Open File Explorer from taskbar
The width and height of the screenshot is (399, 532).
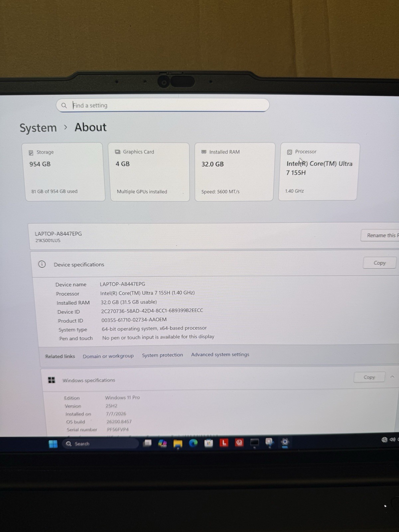pyautogui.click(x=178, y=444)
